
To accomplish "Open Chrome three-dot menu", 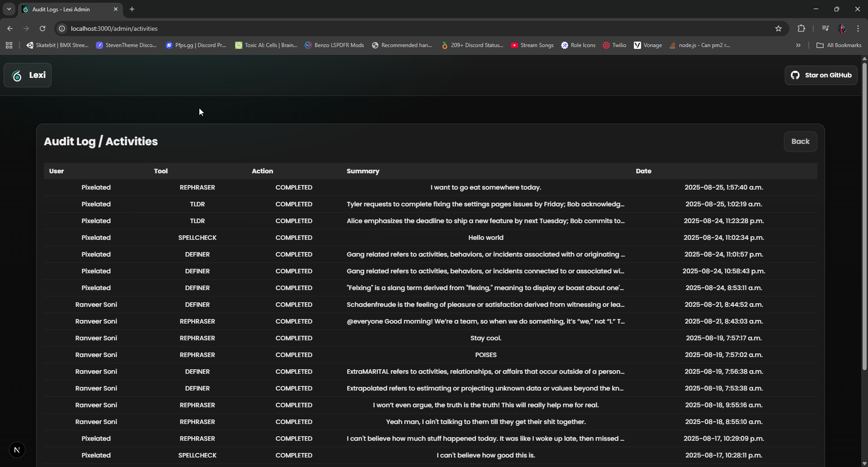I will click(858, 29).
